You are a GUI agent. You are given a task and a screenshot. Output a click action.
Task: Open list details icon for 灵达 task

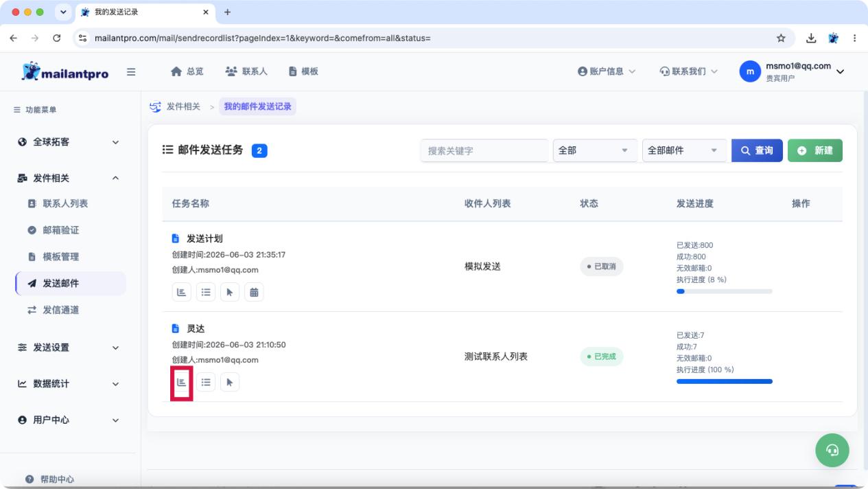click(x=206, y=383)
